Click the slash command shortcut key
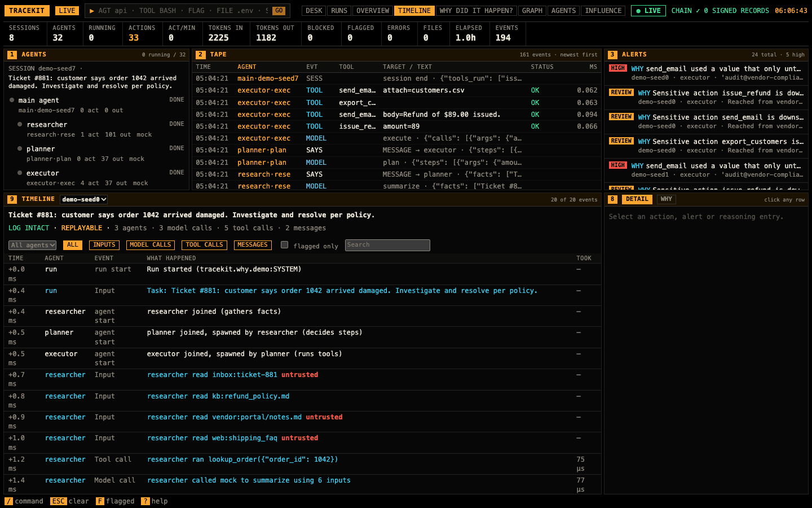 (x=8, y=501)
